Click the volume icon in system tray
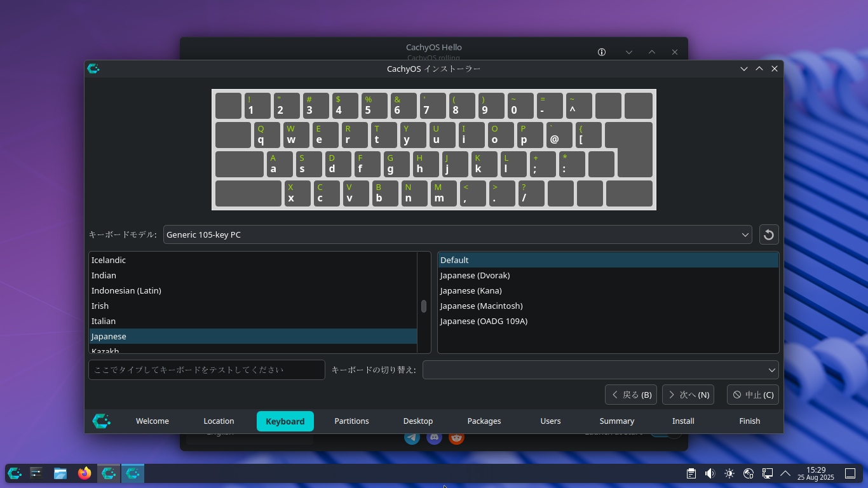 (x=710, y=473)
